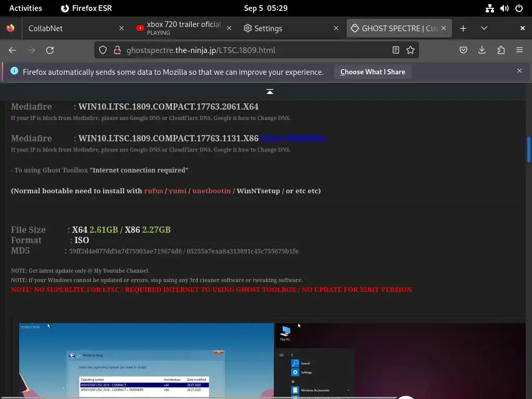532x399 pixels.
Task: Expand the list all tabs chevron
Action: pos(484,28)
